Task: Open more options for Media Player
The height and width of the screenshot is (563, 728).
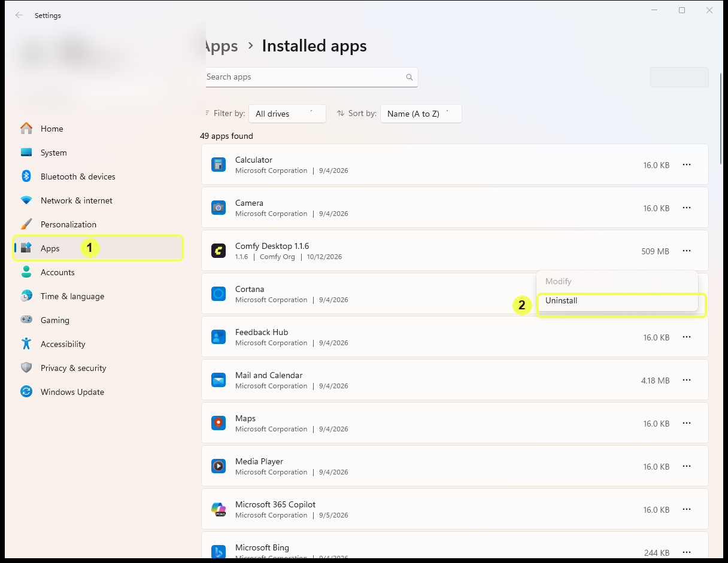Action: tap(687, 466)
